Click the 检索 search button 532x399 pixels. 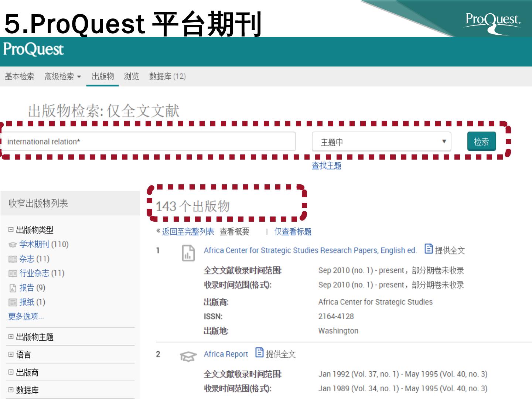(x=481, y=141)
